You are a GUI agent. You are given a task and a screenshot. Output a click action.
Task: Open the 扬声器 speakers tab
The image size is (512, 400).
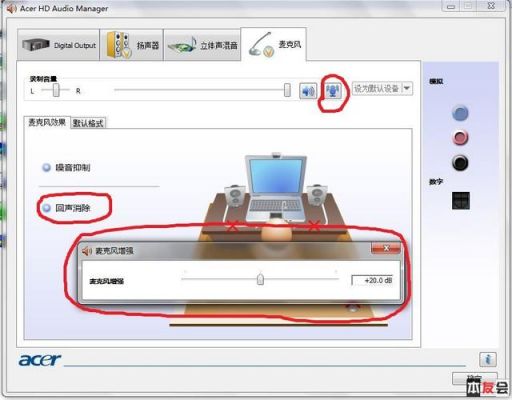tap(132, 45)
